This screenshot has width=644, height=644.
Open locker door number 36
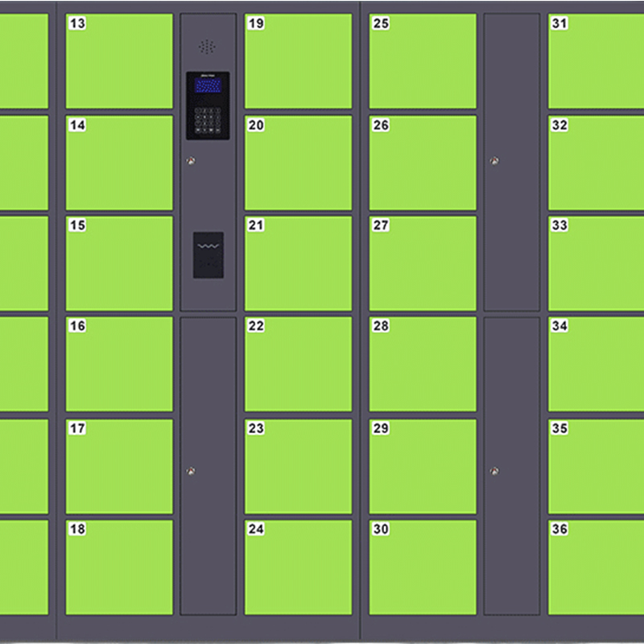pyautogui.click(x=596, y=568)
